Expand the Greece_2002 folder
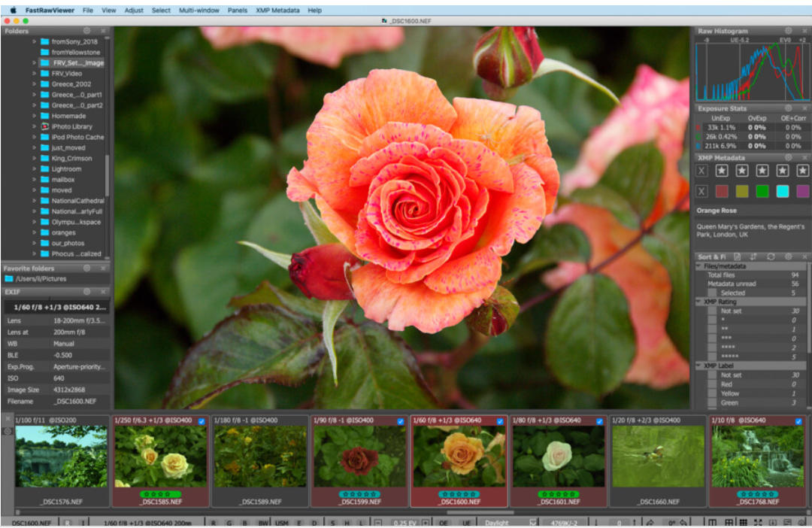The height and width of the screenshot is (528, 812). (x=34, y=84)
